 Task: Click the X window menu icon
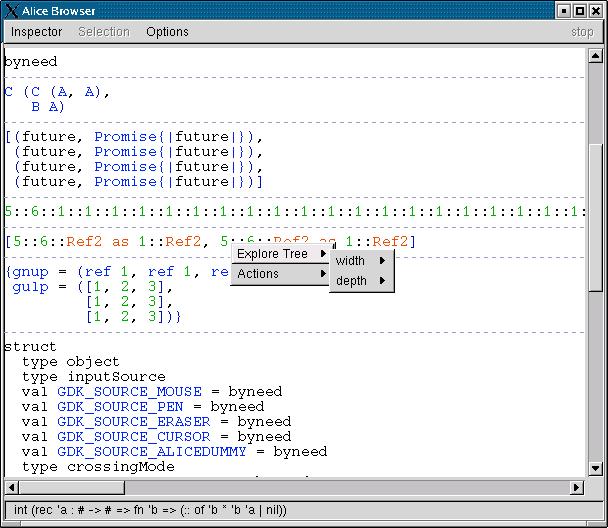tap(10, 9)
